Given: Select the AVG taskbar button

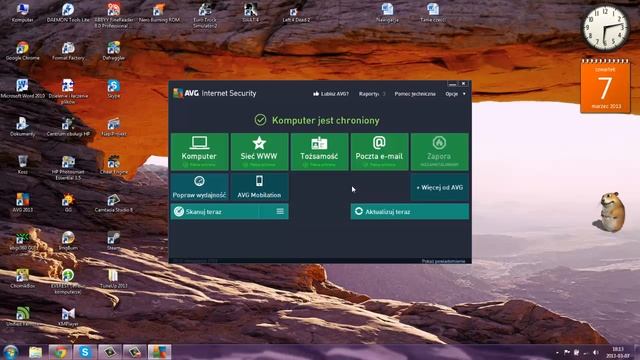Looking at the screenshot, I should click(159, 352).
